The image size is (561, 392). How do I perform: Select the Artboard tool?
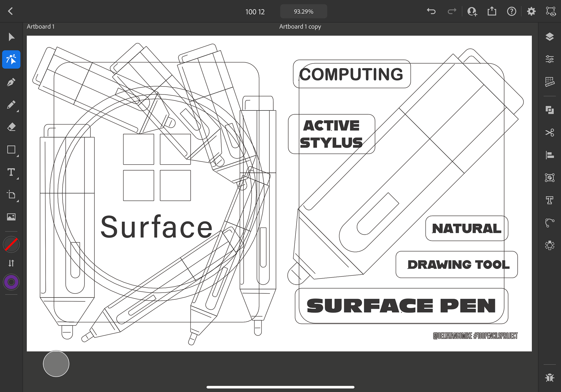(x=11, y=195)
